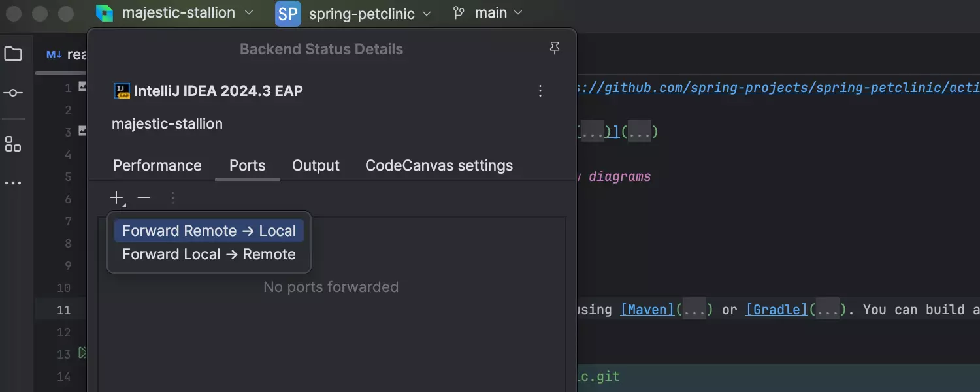Click the run gutter icon on line 13
This screenshot has height=392, width=980.
point(82,353)
